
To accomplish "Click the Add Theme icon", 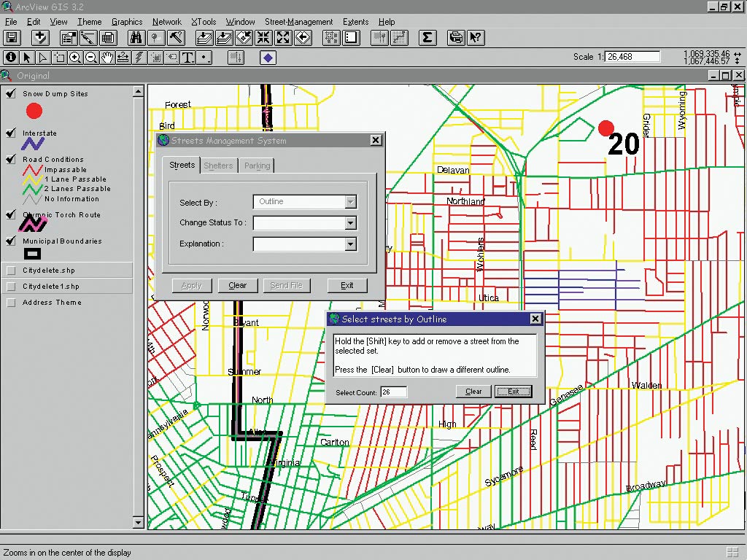I will point(40,38).
